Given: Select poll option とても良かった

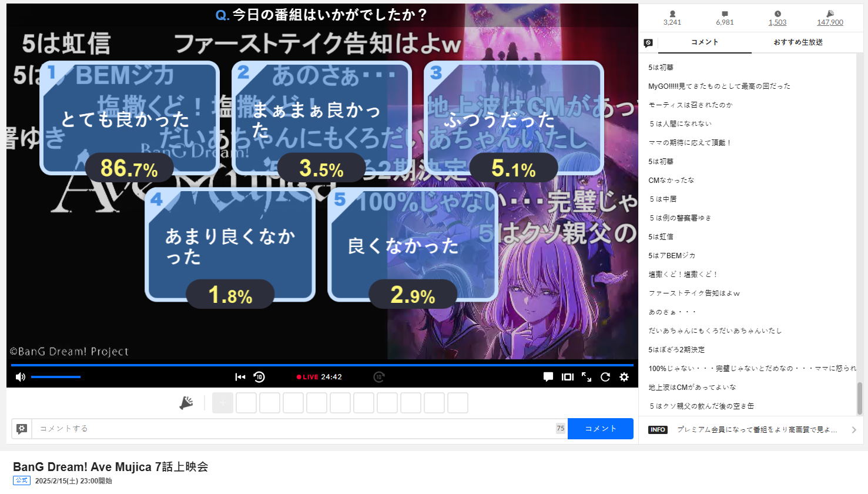Looking at the screenshot, I should coord(129,118).
